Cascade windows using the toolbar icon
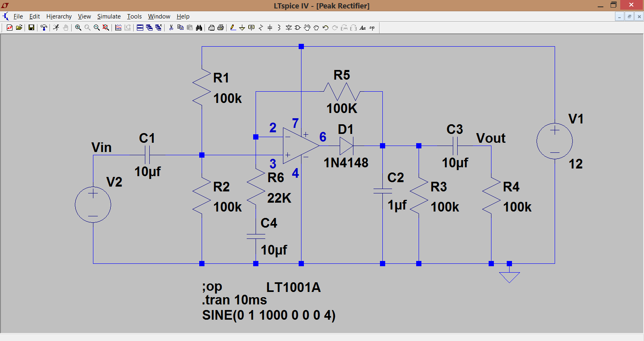Image resolution: width=644 pixels, height=341 pixels. (149, 28)
